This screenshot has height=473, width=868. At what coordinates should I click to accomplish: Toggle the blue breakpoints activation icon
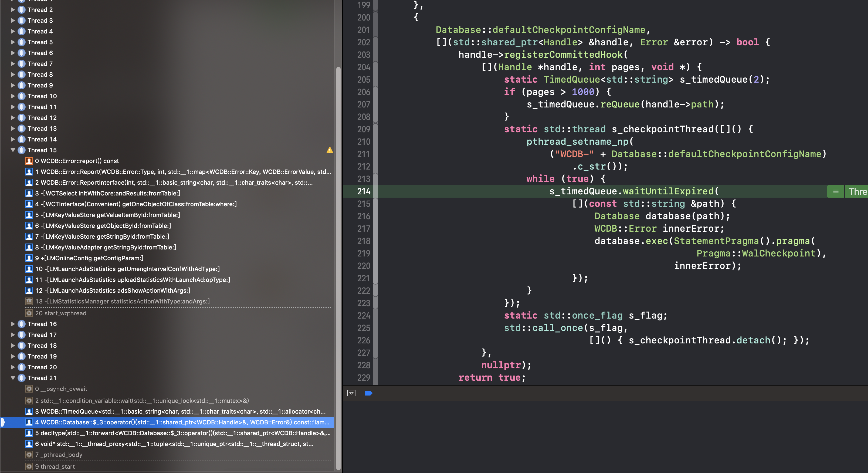(x=368, y=393)
